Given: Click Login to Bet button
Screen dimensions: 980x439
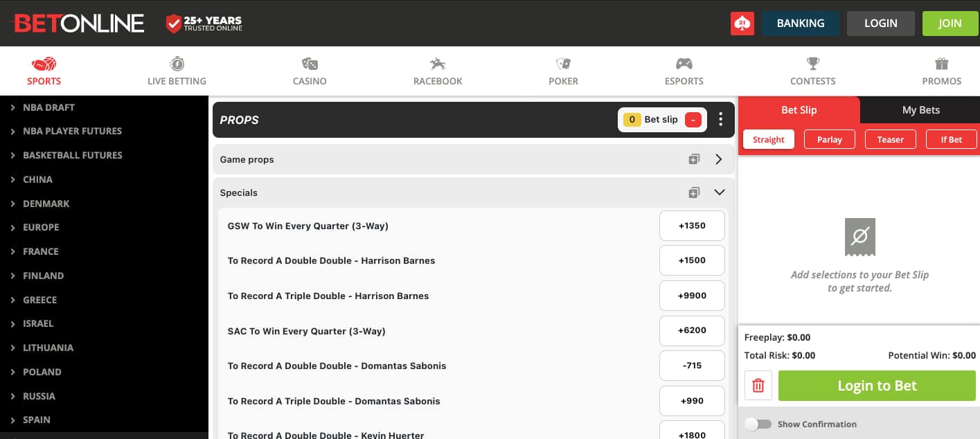Looking at the screenshot, I should pos(877,386).
